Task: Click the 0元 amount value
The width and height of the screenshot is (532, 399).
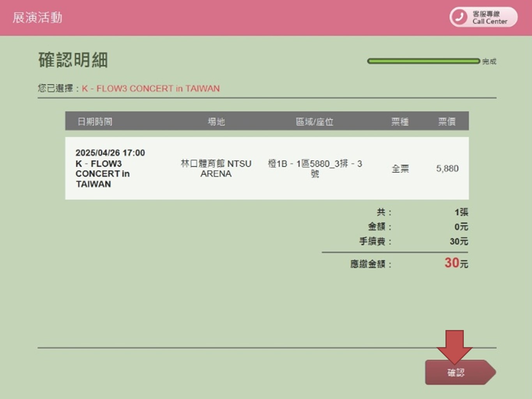Action: click(x=461, y=226)
